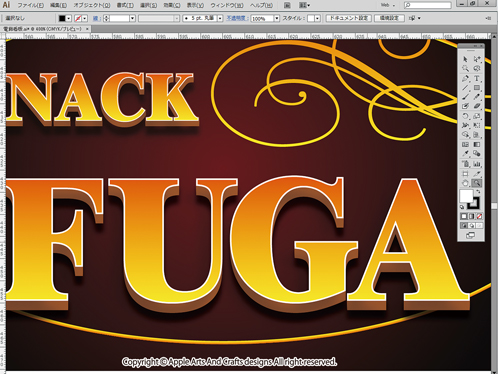
Task: Click the ドキュメント設定 button
Action: [x=349, y=18]
